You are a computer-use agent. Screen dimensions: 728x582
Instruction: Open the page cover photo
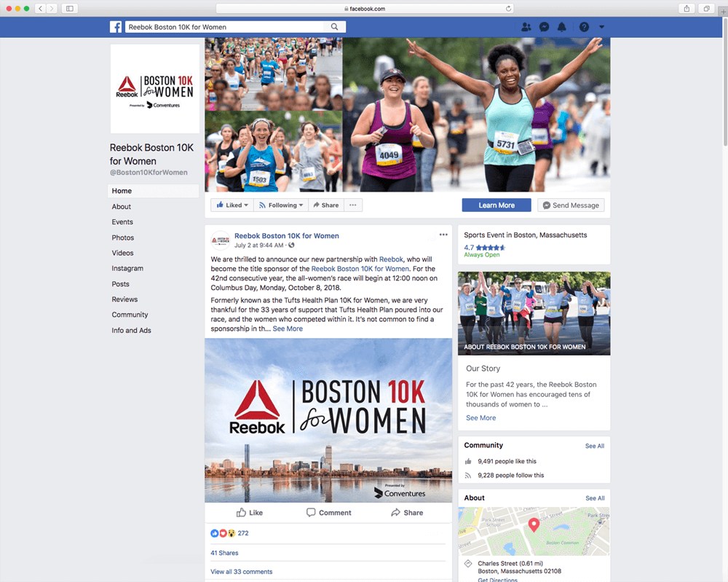tap(408, 115)
